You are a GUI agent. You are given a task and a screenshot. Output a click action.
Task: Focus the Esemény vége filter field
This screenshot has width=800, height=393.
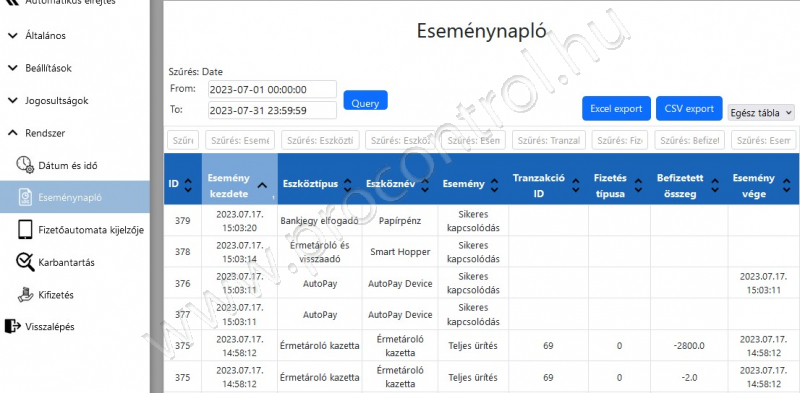coord(763,140)
